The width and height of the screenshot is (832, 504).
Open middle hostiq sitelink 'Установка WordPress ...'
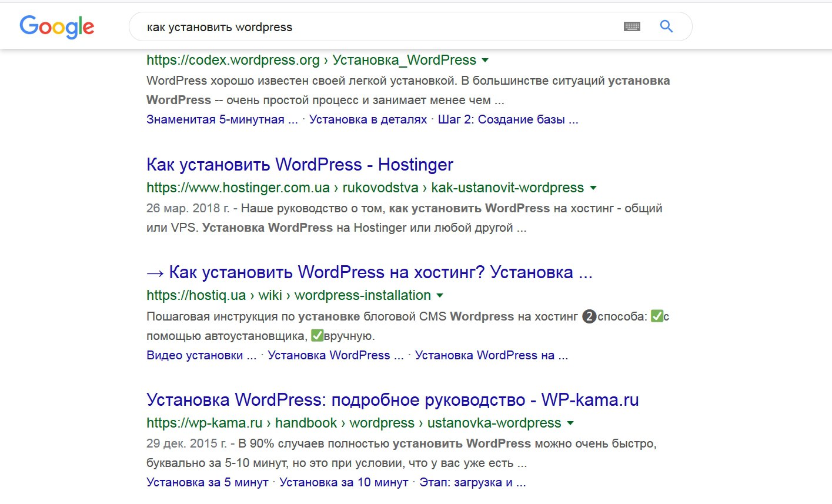click(336, 355)
